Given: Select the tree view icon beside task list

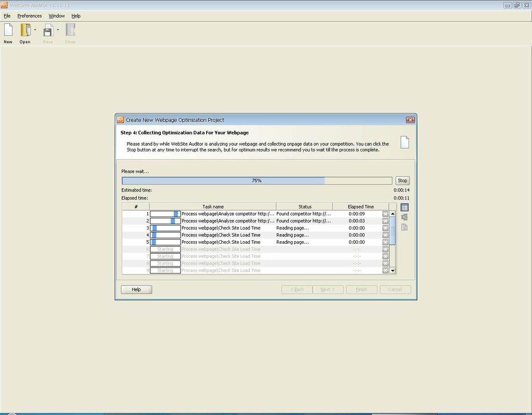Looking at the screenshot, I should point(404,217).
